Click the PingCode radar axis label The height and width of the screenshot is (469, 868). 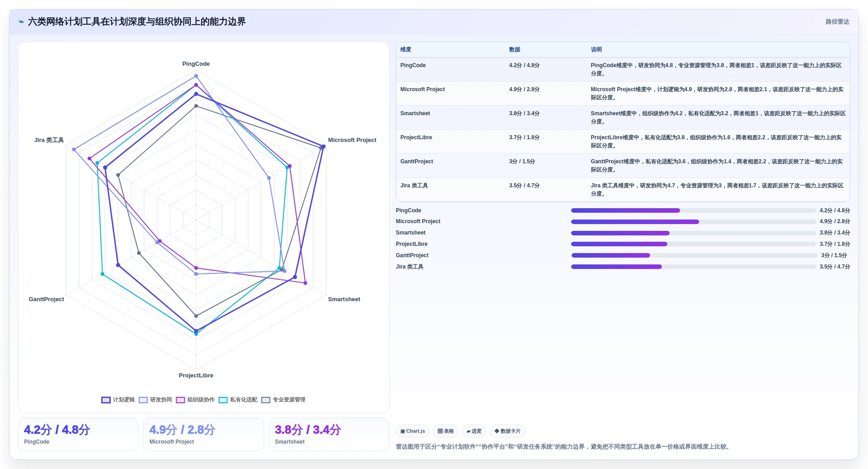[196, 64]
